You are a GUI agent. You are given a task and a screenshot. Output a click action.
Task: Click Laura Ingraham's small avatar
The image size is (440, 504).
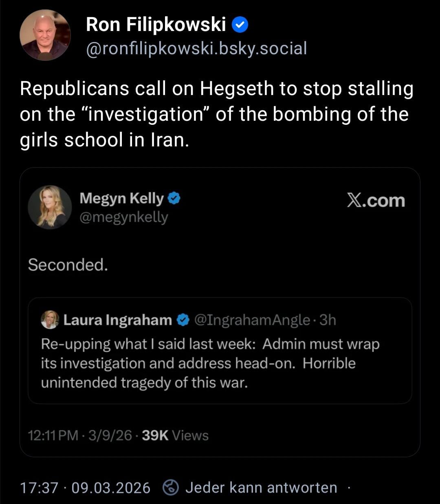(50, 320)
